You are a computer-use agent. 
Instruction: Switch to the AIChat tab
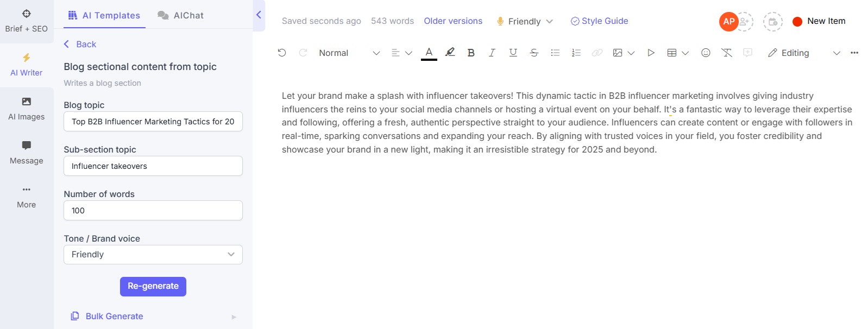[181, 15]
